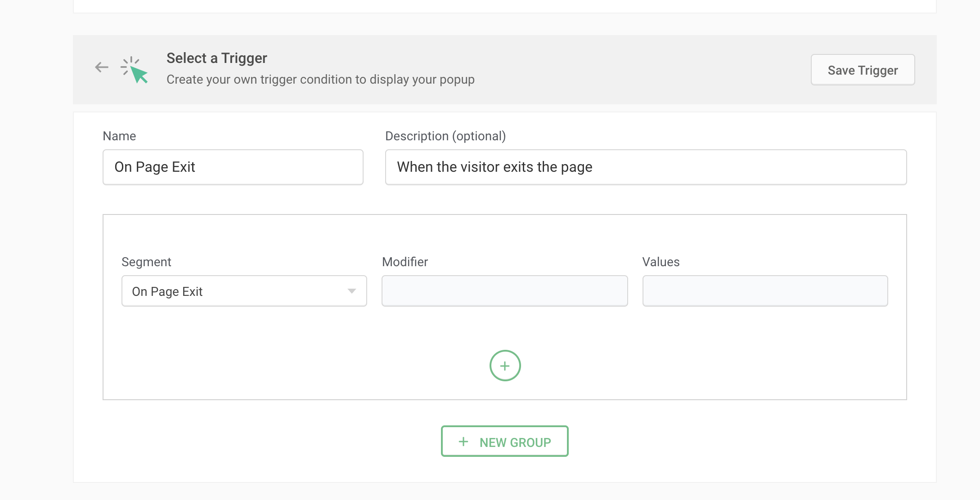The height and width of the screenshot is (500, 980).
Task: Click the Segment dropdown arrow
Action: click(352, 291)
